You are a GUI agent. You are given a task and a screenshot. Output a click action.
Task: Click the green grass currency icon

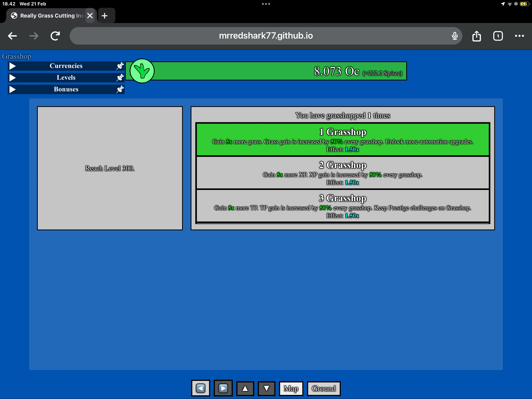click(x=142, y=71)
